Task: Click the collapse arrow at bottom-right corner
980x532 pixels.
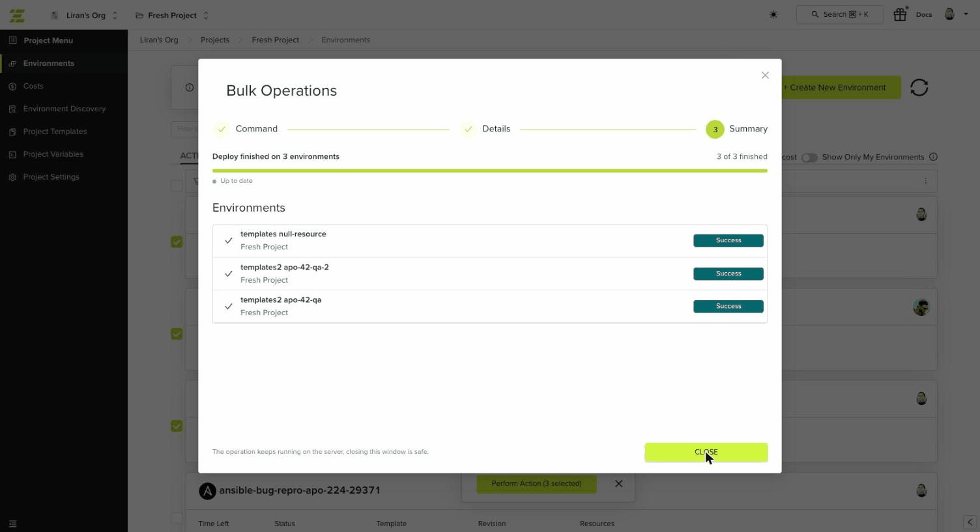Action: click(970, 522)
